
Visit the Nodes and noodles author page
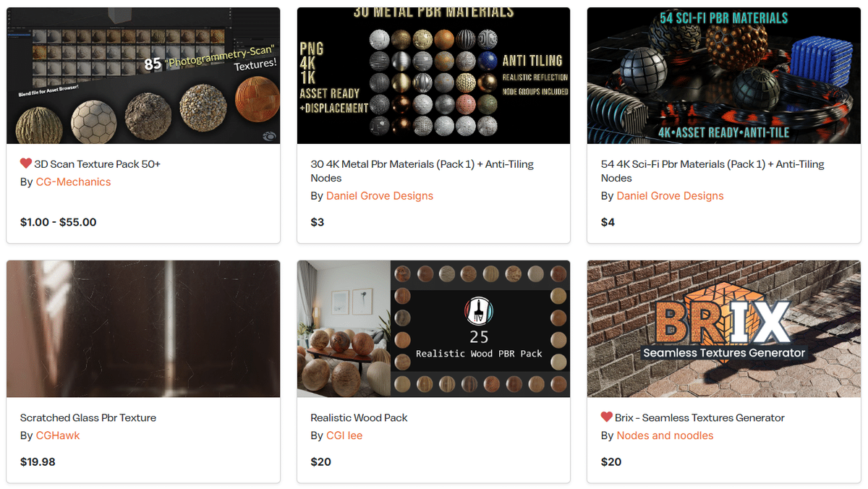665,435
